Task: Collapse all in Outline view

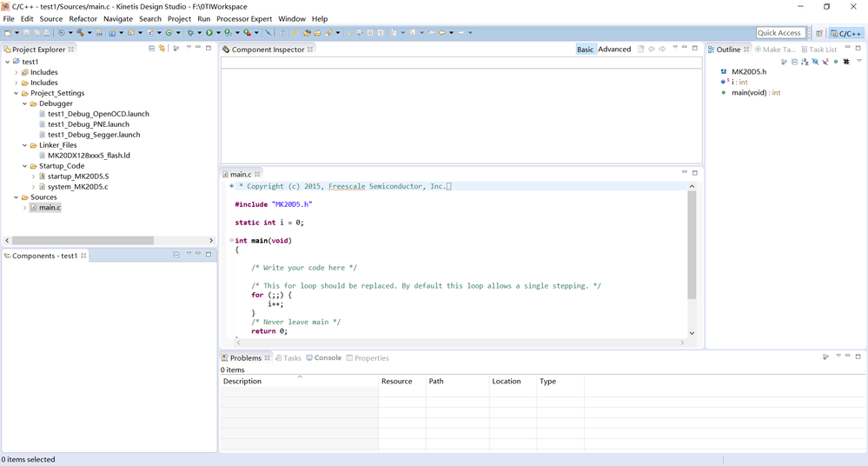Action: (794, 62)
